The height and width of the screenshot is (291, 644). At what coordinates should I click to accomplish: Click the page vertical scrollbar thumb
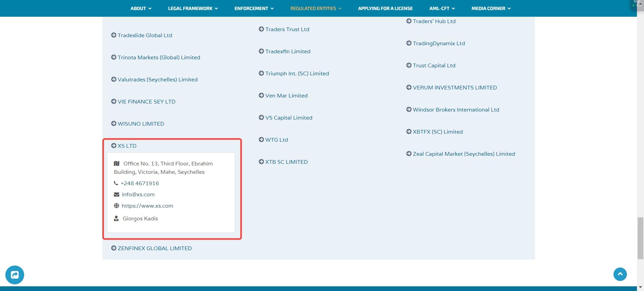tap(640, 238)
